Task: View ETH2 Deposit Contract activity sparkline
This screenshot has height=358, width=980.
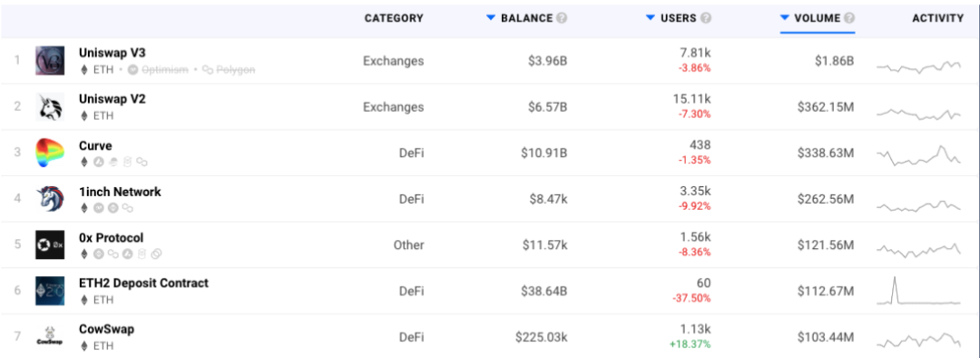Action: pos(918,291)
